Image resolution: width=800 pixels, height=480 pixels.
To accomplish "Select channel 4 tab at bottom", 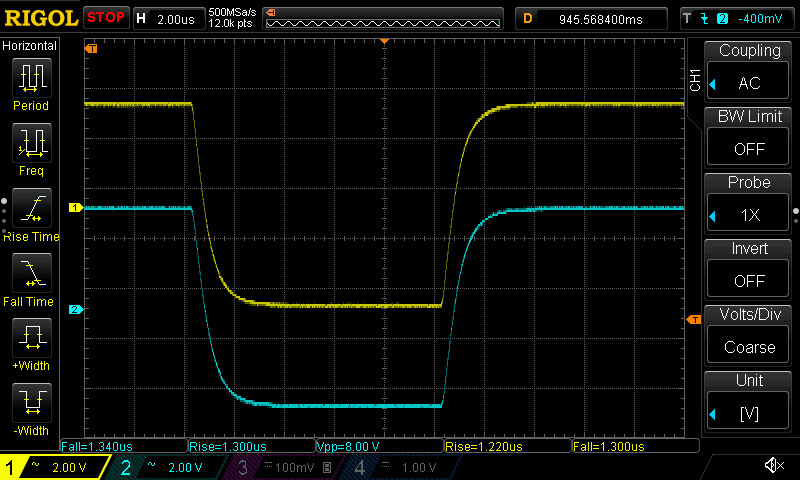I will click(401, 467).
